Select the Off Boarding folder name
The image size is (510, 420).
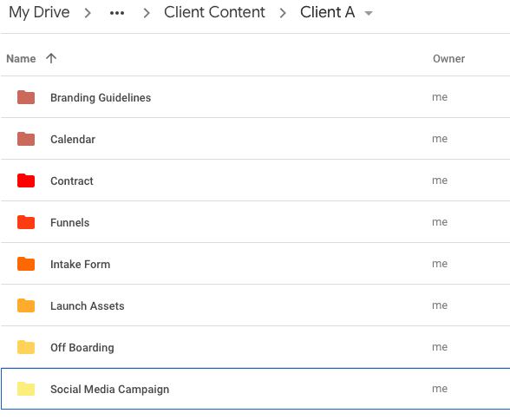tap(82, 347)
